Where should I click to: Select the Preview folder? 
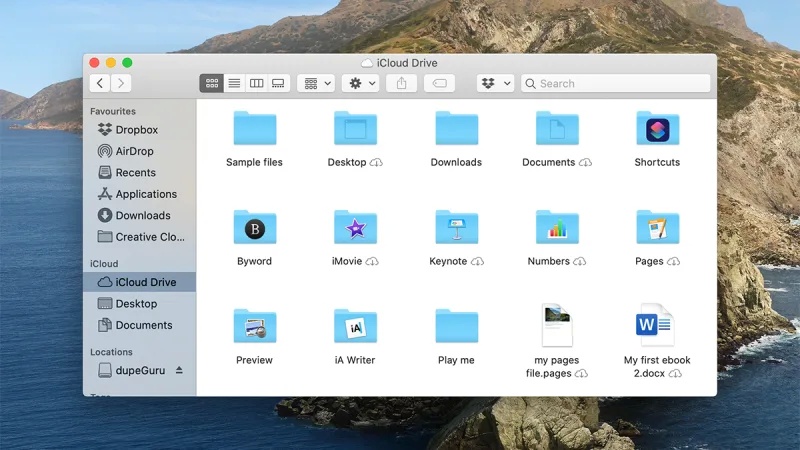(x=255, y=326)
